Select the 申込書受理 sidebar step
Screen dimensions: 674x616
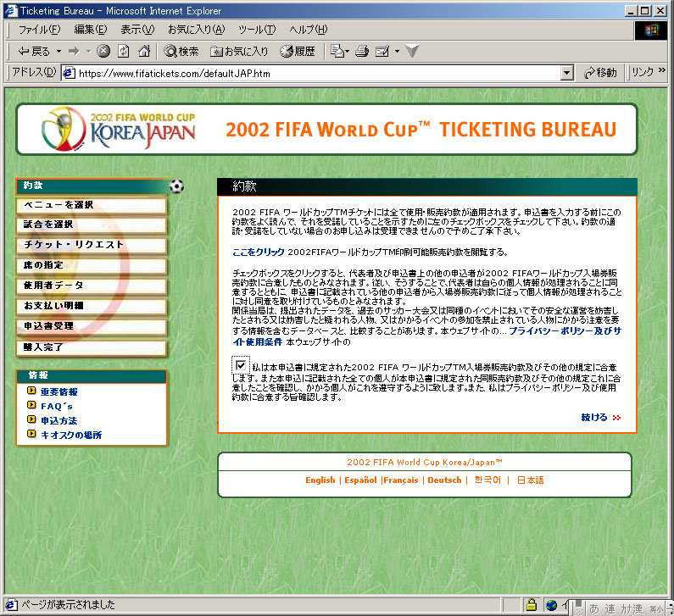(91, 326)
